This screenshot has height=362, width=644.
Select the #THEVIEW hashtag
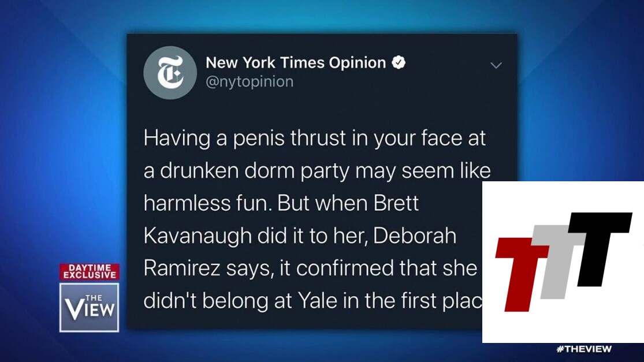584,349
